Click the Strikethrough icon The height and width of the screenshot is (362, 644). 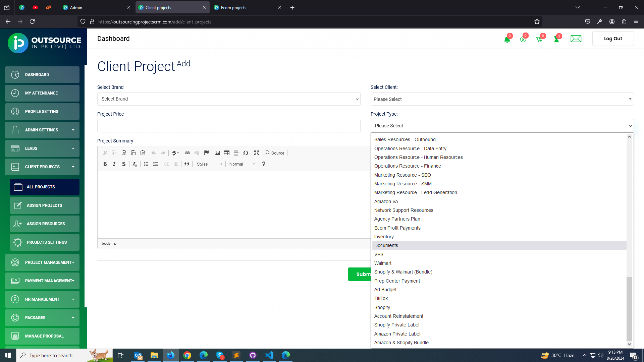click(124, 164)
